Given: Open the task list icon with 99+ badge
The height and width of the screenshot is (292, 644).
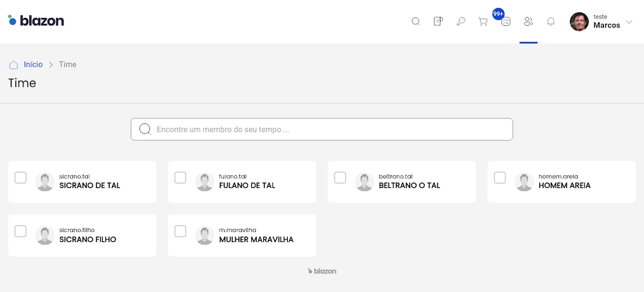Looking at the screenshot, I should pos(505,21).
